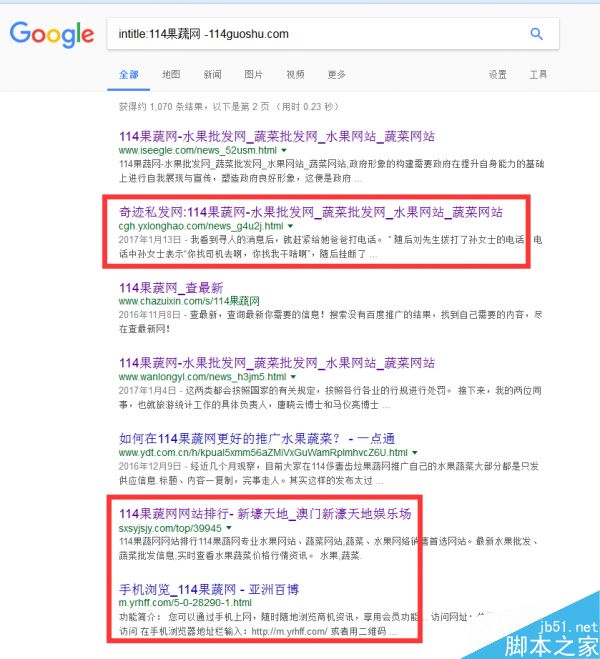Click the 工具 button
The image size is (600, 659).
point(538,75)
